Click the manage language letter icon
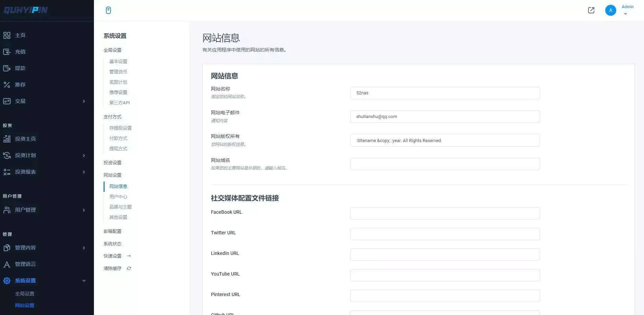Viewport: 644px width, 315px height. 7,264
